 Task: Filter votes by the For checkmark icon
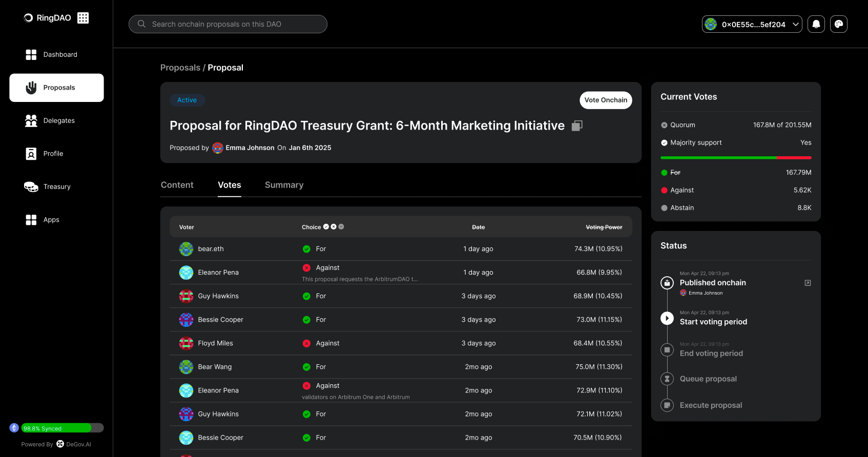click(x=326, y=226)
